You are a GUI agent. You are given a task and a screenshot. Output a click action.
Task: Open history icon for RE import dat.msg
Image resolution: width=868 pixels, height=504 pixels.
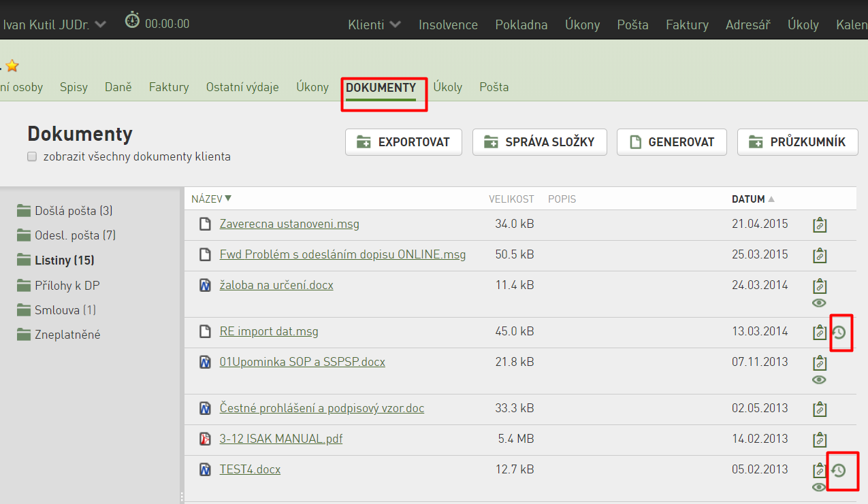[x=839, y=333]
